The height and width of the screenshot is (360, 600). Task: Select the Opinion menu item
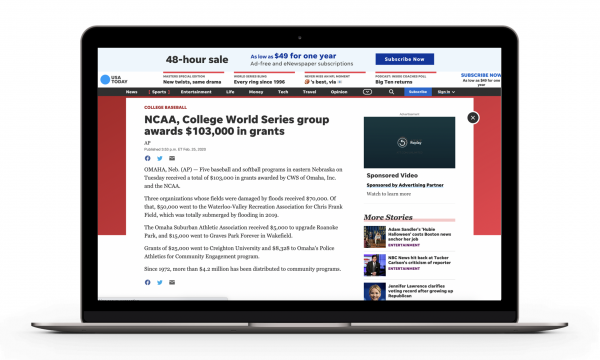click(339, 92)
